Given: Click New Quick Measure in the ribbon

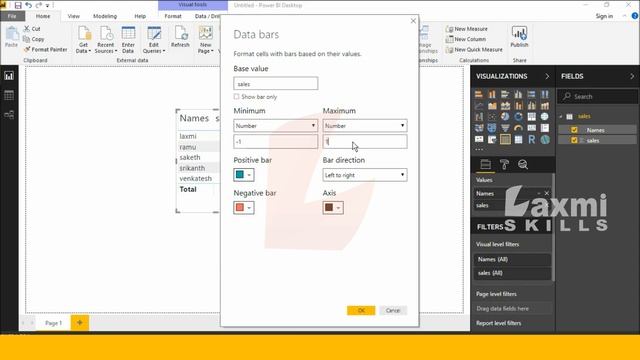Looking at the screenshot, I should pos(474,49).
